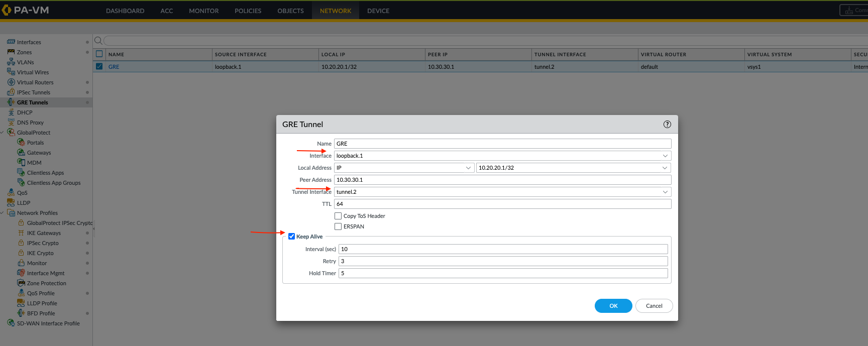Click the Zone Protection icon in sidebar
868x346 pixels.
(x=21, y=283)
